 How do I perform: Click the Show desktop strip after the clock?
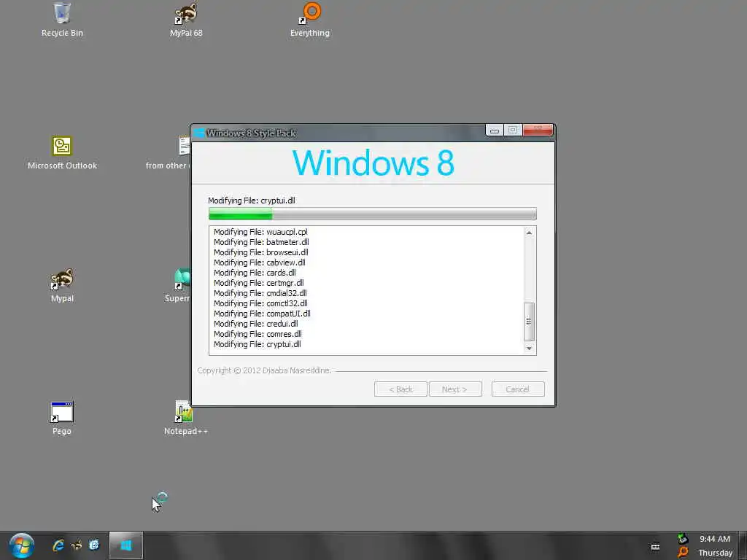(x=743, y=545)
